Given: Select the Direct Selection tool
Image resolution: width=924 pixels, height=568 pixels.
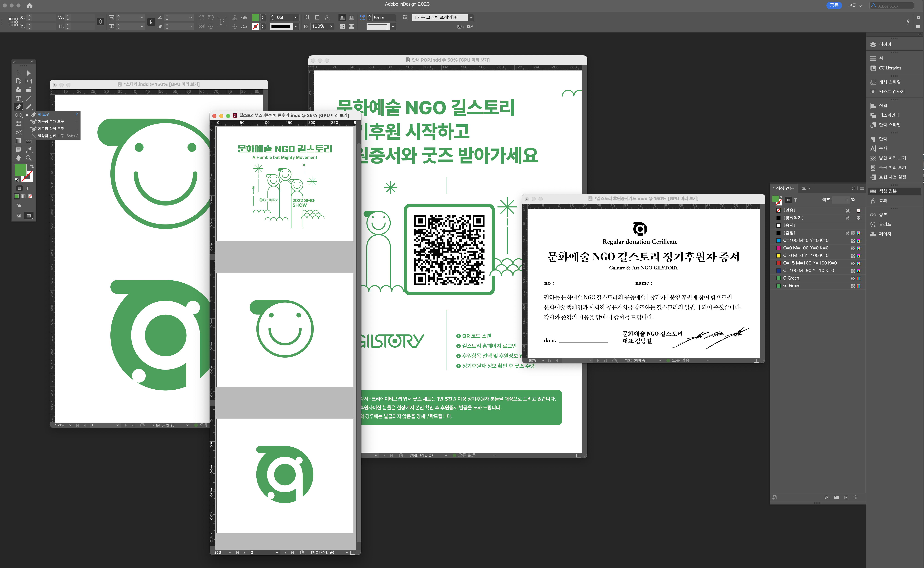Looking at the screenshot, I should pos(29,73).
